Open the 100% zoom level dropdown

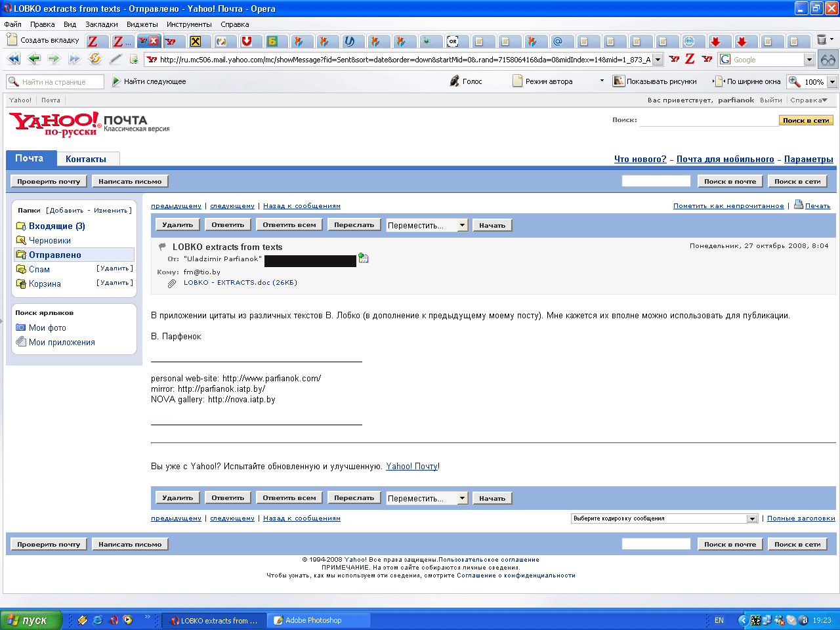(x=832, y=82)
